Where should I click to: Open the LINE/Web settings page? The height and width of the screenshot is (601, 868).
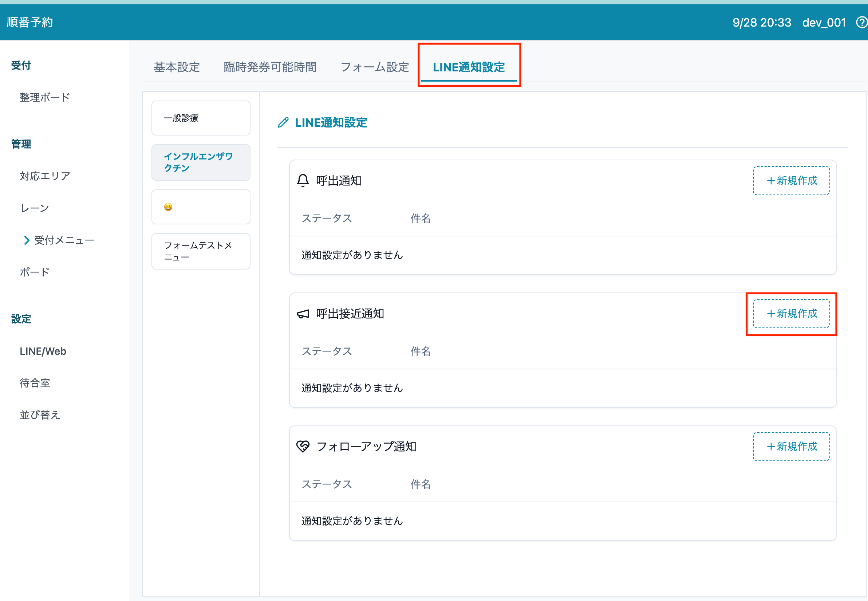pyautogui.click(x=43, y=351)
